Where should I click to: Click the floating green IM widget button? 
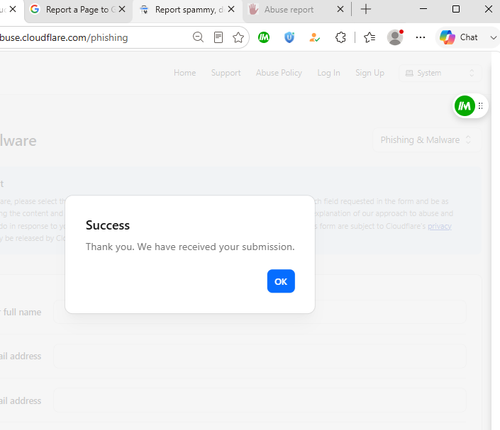click(x=464, y=106)
